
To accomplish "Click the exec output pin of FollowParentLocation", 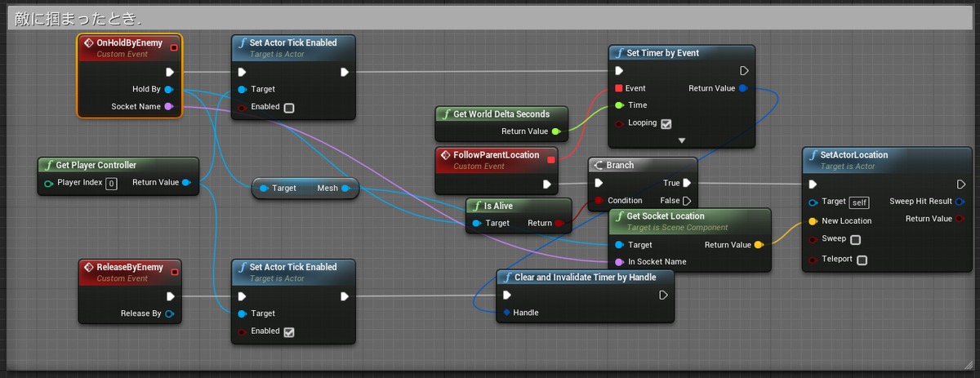I will pyautogui.click(x=547, y=184).
